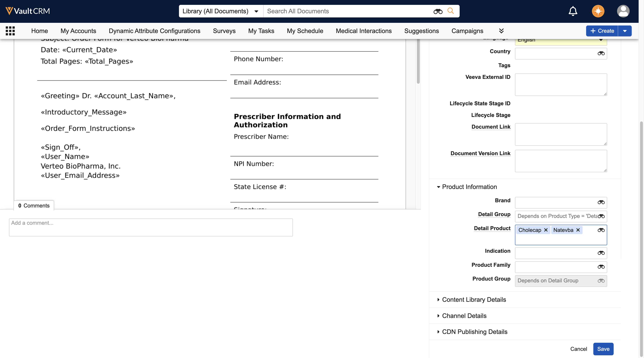Click binoculars lookup in Brand field
Viewport: 644px width, 358px height.
click(x=601, y=202)
